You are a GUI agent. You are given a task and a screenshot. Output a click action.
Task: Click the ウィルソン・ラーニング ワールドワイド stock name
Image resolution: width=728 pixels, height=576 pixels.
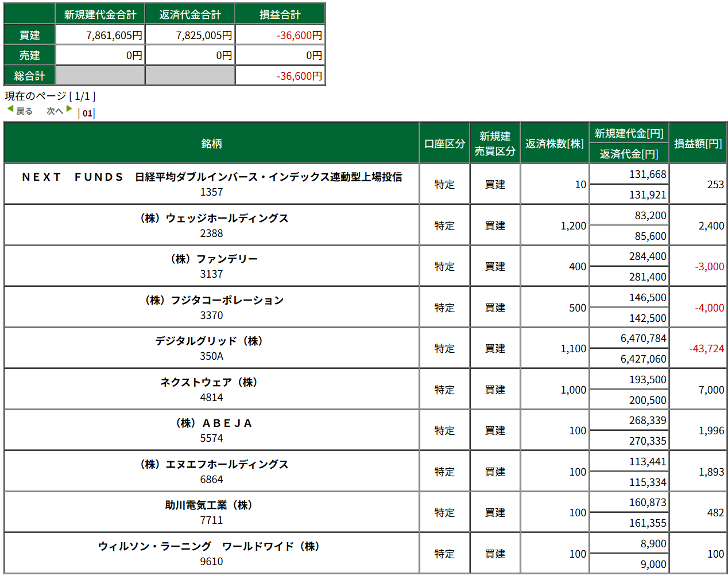211,546
